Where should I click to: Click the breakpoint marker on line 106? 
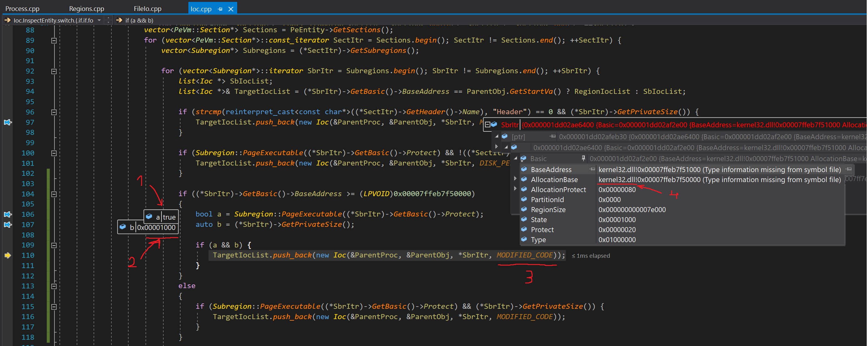[x=8, y=215]
